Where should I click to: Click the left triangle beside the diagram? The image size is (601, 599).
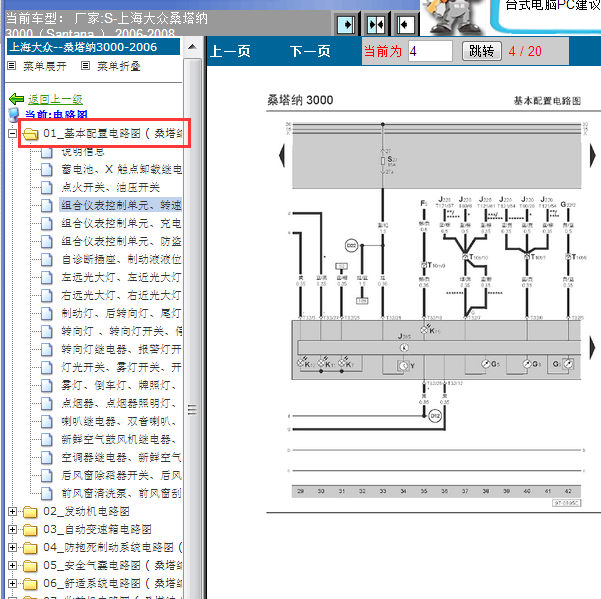tap(282, 156)
